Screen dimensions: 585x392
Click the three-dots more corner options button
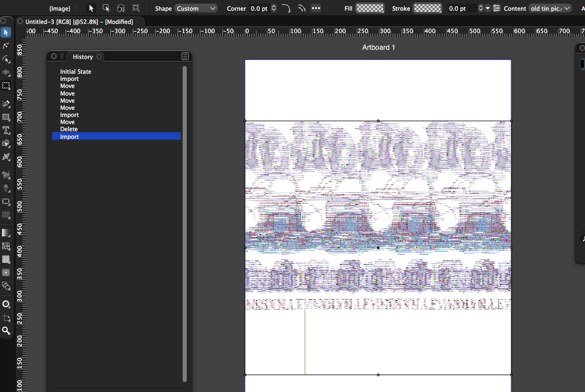coord(316,8)
